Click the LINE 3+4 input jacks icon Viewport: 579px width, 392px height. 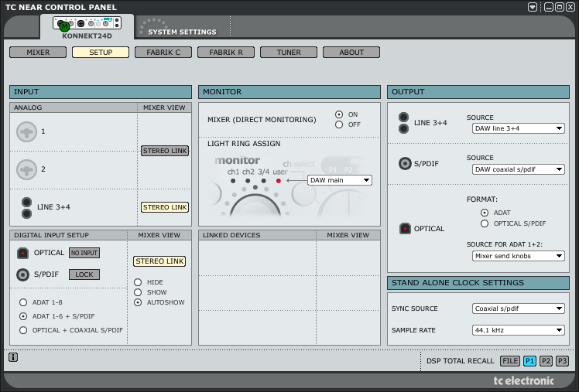(26, 208)
